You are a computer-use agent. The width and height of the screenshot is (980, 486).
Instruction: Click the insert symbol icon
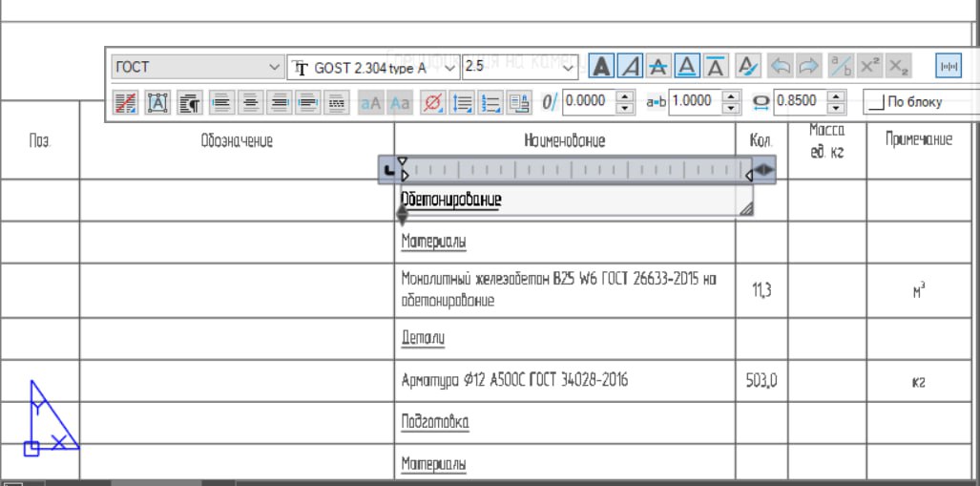432,102
